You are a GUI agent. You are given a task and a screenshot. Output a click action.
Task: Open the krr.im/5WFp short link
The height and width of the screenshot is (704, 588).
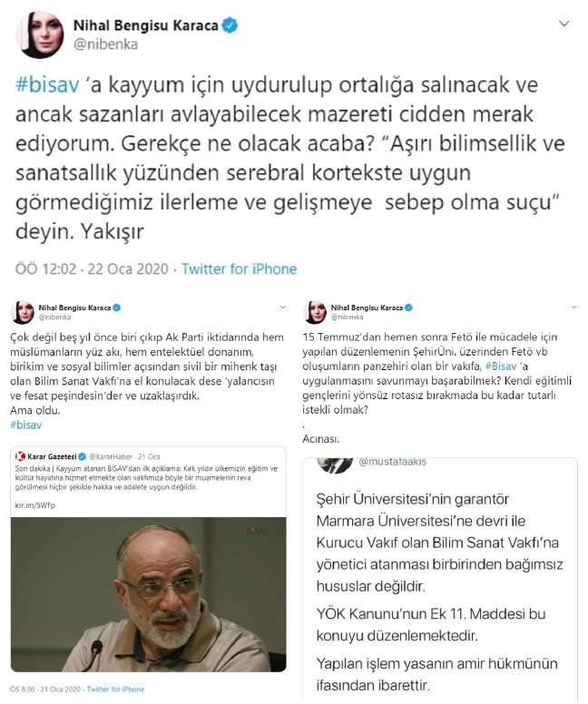(x=35, y=505)
